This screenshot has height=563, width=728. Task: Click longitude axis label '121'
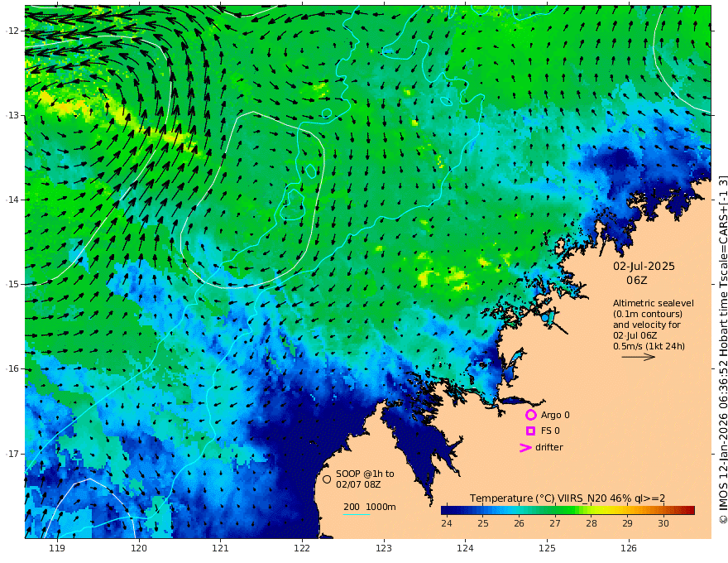[x=221, y=548]
